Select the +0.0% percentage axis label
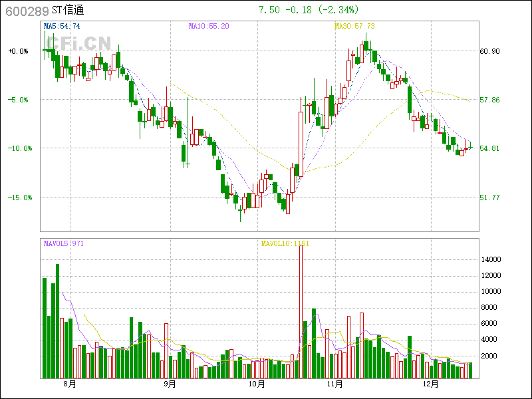The image size is (532, 399). coord(19,51)
